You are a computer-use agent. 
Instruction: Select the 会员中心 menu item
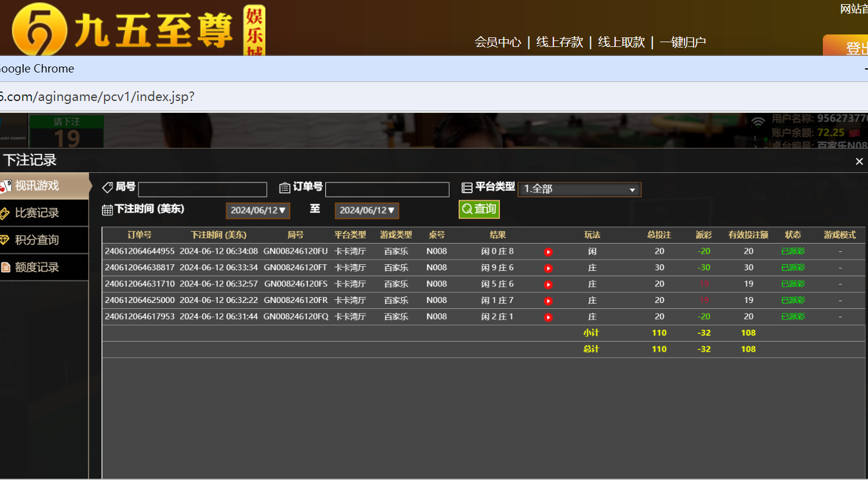pyautogui.click(x=498, y=42)
